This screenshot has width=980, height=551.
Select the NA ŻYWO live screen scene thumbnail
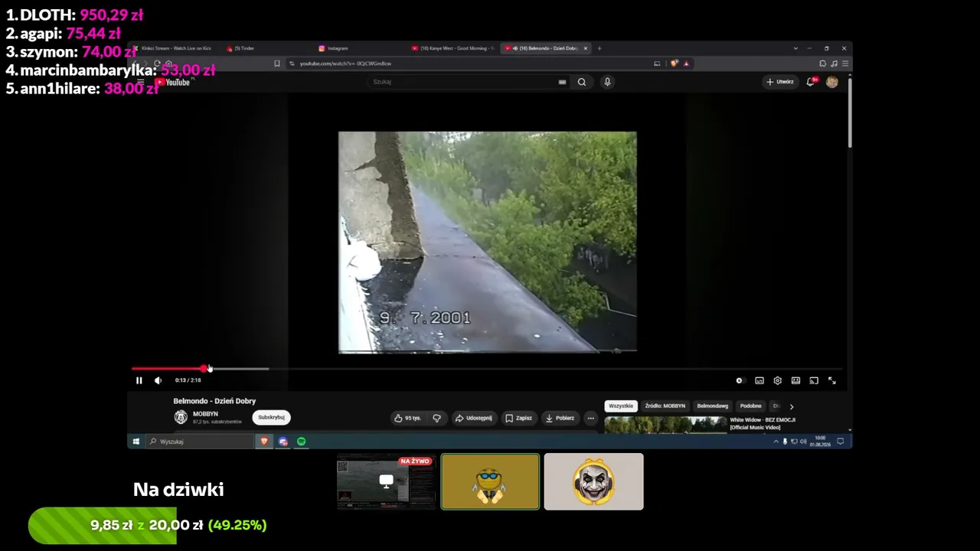(x=386, y=481)
